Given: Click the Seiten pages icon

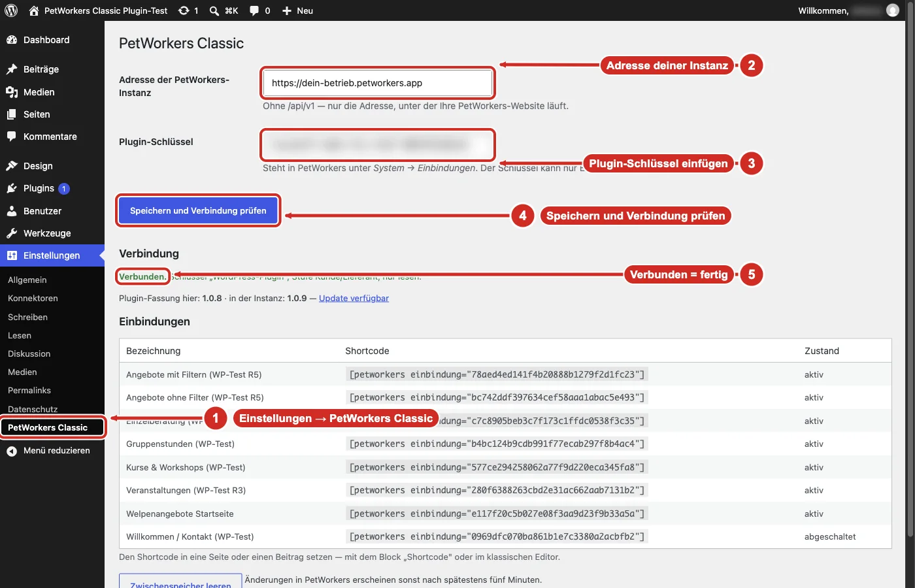Looking at the screenshot, I should coord(12,114).
